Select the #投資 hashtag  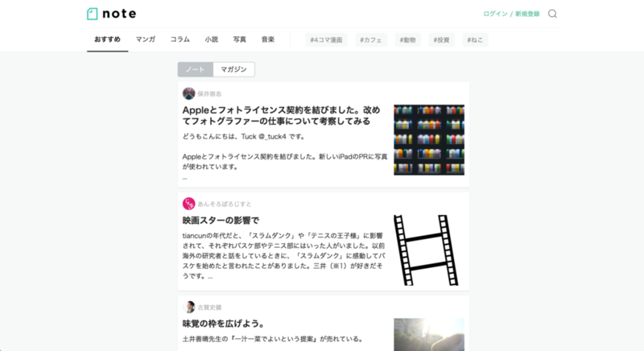click(x=441, y=39)
